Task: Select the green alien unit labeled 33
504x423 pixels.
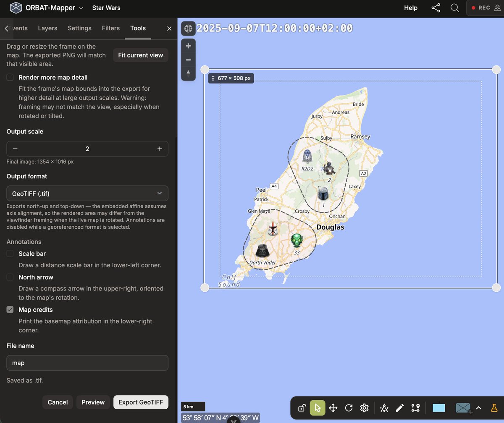Action: pyautogui.click(x=297, y=241)
